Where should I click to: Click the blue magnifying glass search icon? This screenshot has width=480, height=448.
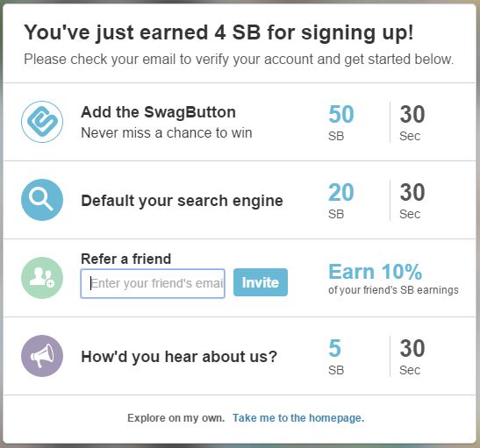[x=42, y=200]
